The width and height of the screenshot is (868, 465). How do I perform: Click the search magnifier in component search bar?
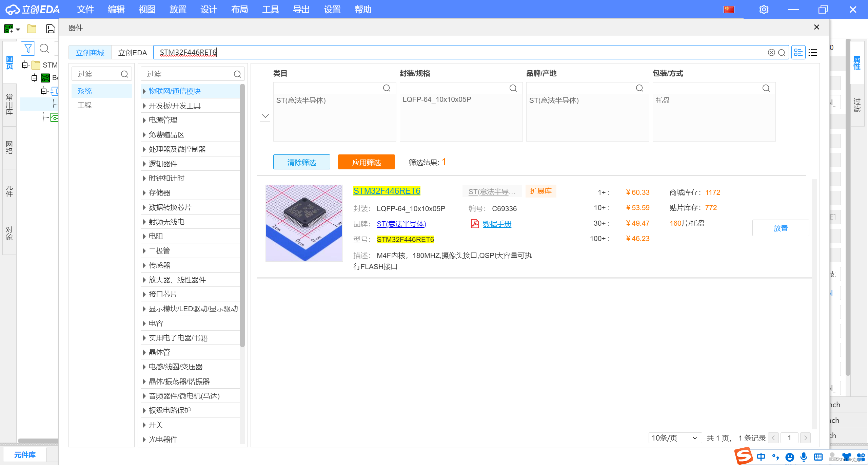coord(782,53)
